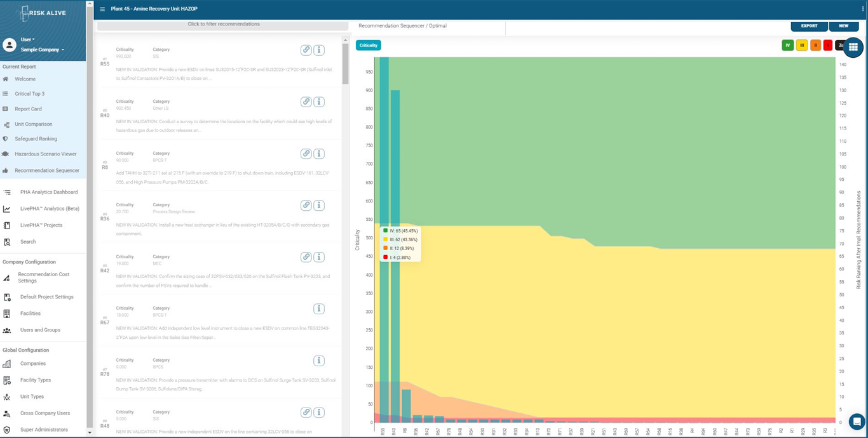Open the link icon for recommendation R42
Viewport: 868px width, 438px height.
click(x=306, y=257)
